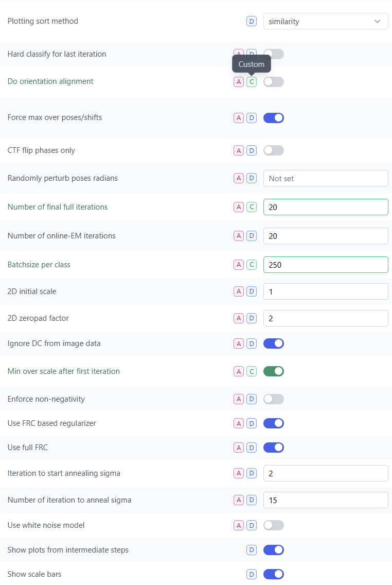Click the C badge for Number of final full iterations
Screen dimensions: 392x585
252,207
